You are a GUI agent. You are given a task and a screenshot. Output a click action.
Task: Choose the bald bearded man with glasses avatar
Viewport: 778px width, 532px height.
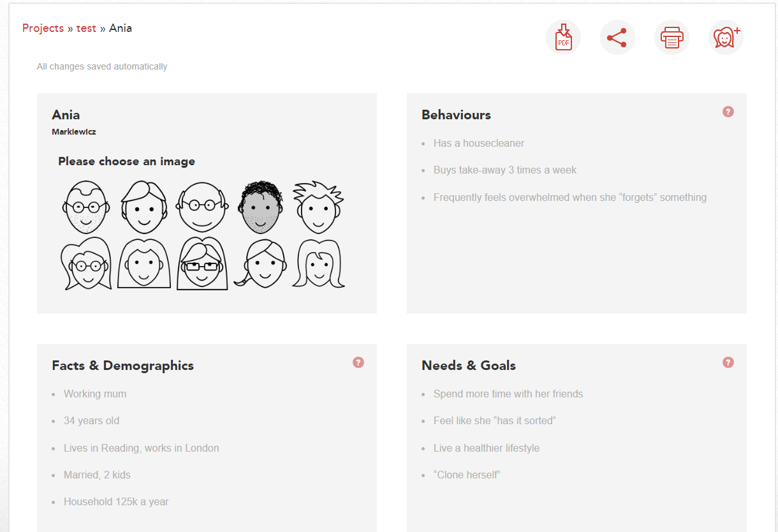point(85,207)
